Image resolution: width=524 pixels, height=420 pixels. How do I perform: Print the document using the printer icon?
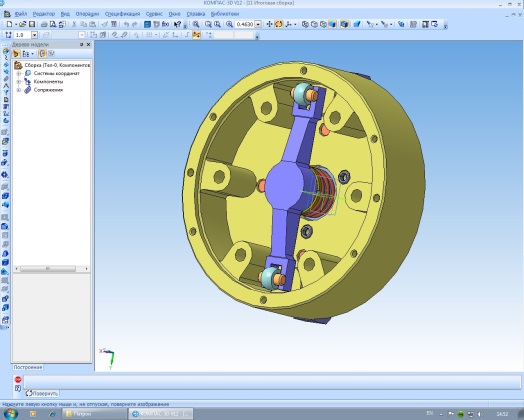point(44,24)
